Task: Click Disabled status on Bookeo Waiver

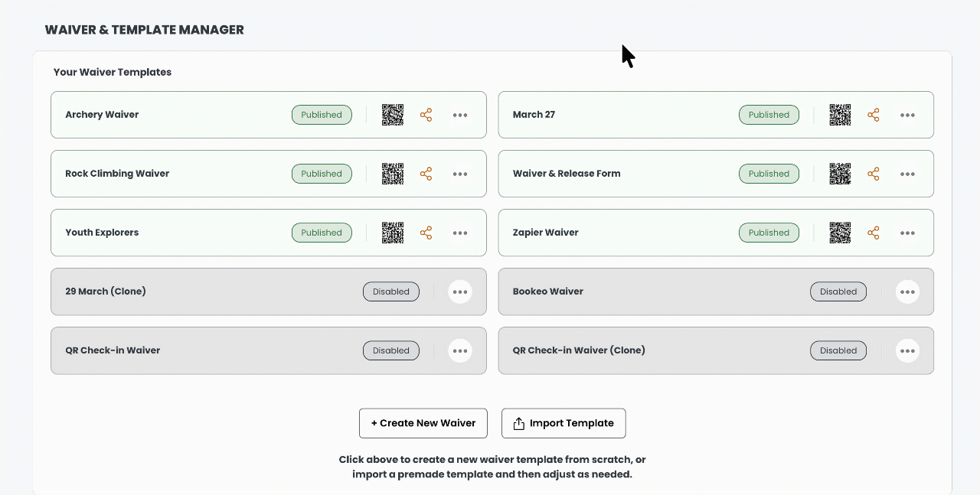Action: coord(838,291)
